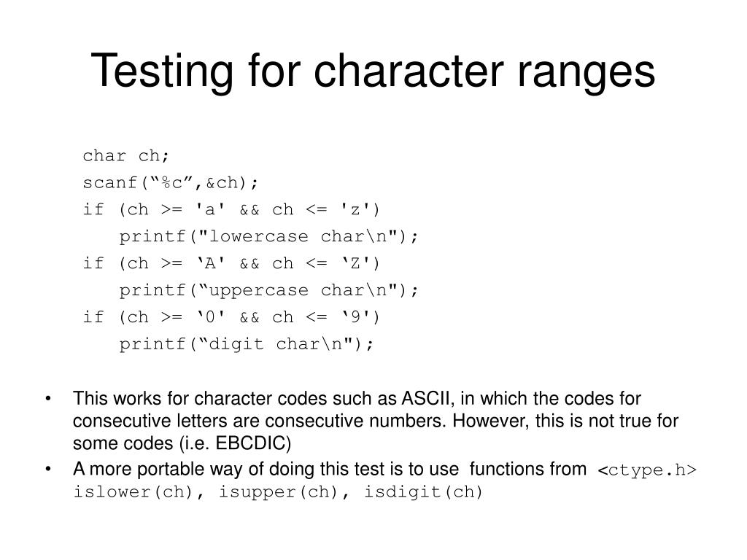Click the 'char ch;' code line
This screenshot has width=747, height=560.
(125, 156)
